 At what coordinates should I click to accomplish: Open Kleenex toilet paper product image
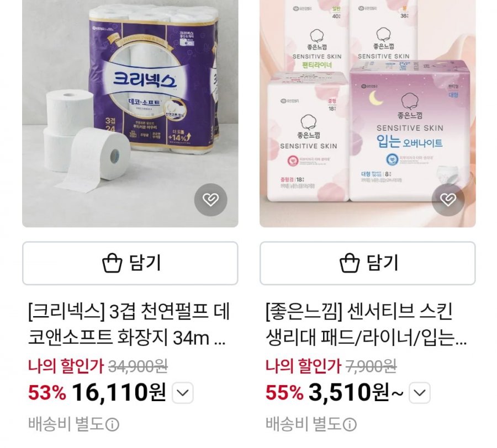pos(130,113)
